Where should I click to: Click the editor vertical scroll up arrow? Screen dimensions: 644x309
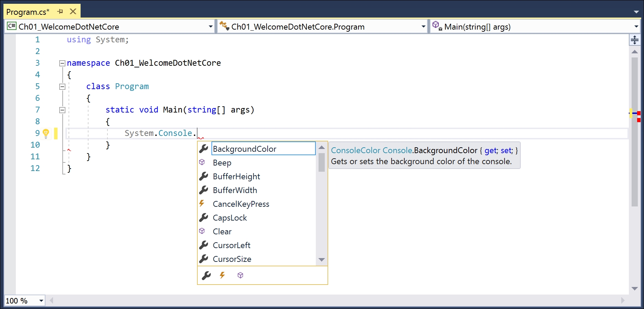point(635,52)
